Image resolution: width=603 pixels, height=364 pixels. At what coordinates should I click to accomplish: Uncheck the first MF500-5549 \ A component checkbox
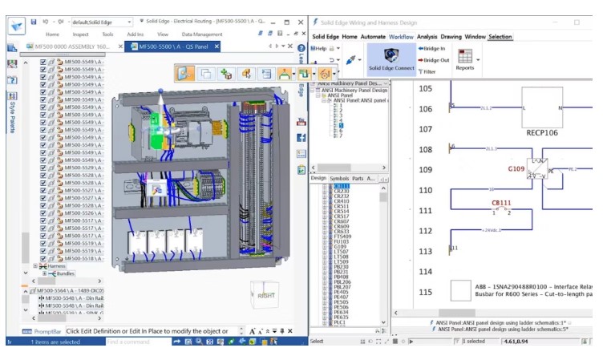pyautogui.click(x=43, y=62)
